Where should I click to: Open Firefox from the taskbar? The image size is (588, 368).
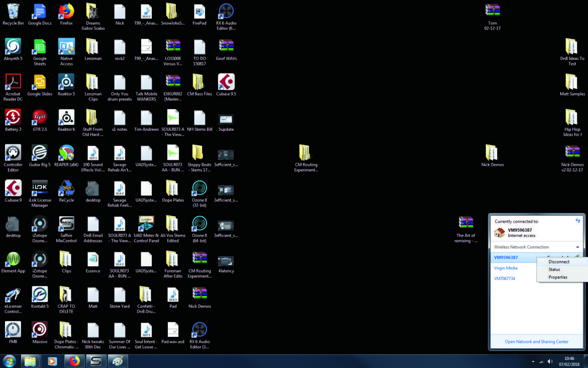74,361
